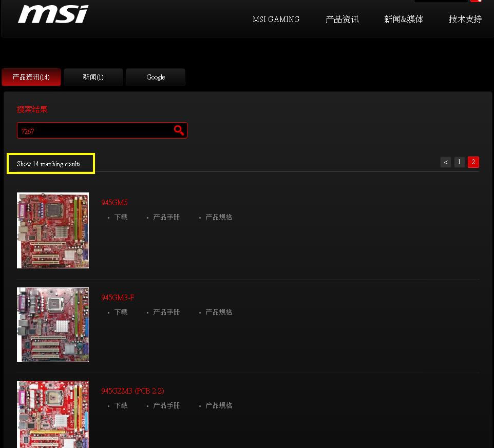
Task: Open 下載 for 945GZM3 (PCB 2.2)
Action: coord(121,405)
